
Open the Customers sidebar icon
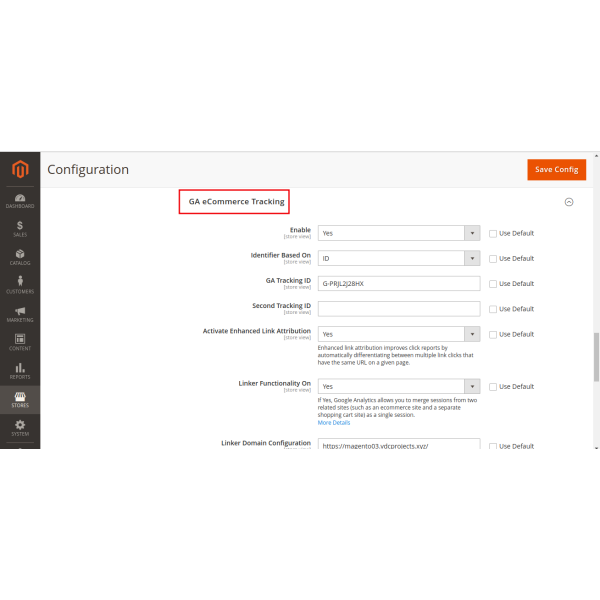coord(20,286)
